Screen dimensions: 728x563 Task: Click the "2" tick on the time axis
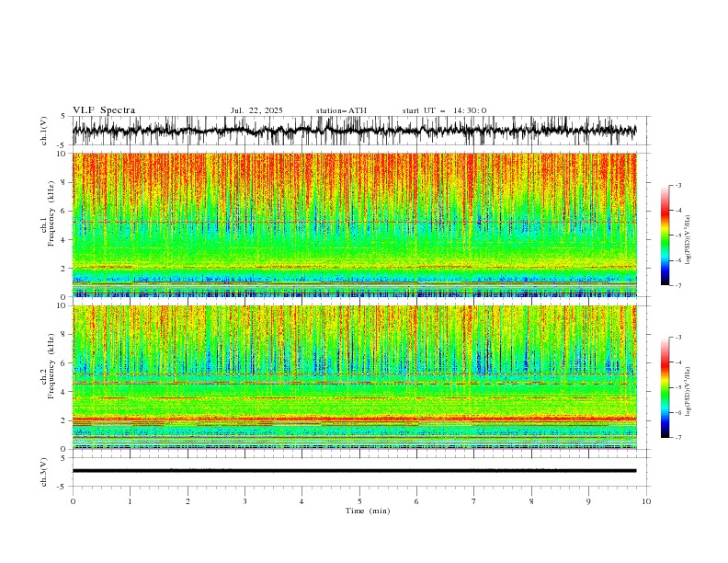tap(188, 501)
